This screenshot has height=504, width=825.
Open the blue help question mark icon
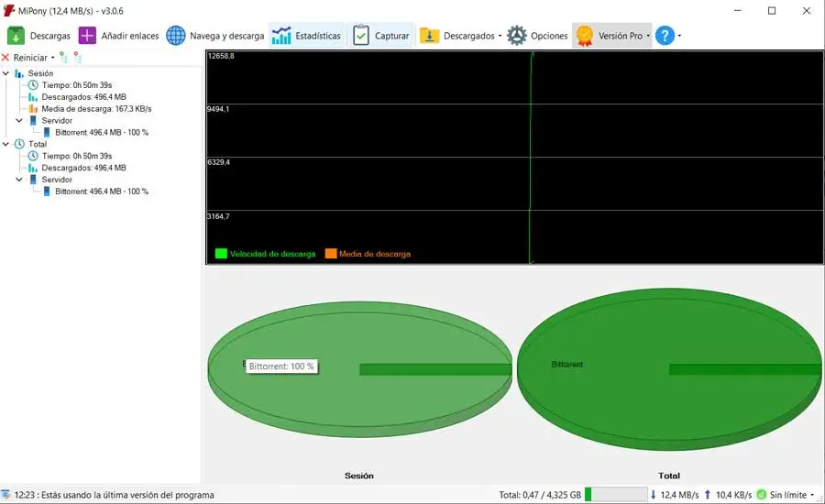tap(665, 36)
